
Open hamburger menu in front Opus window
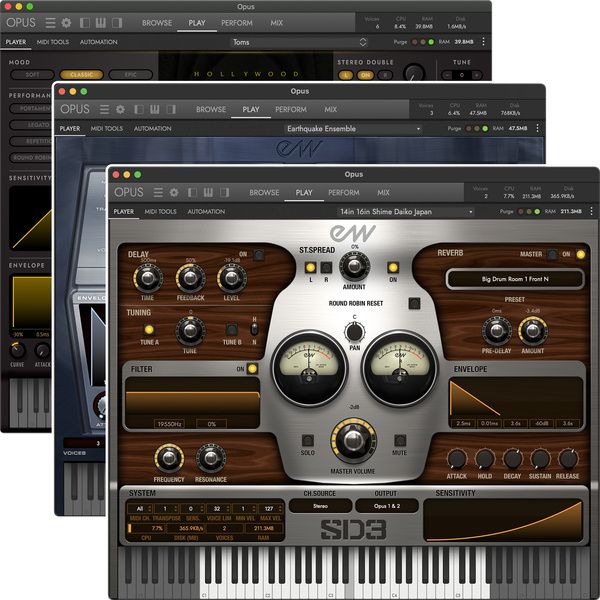(158, 192)
